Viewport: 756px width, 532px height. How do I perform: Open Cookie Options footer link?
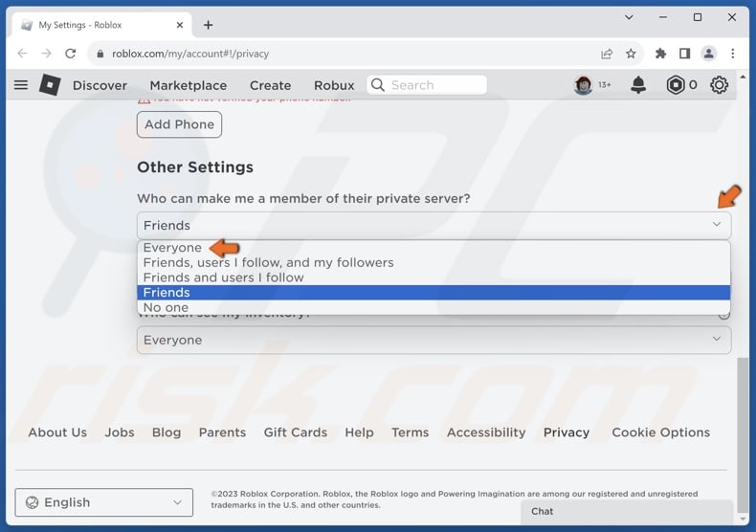pos(660,432)
